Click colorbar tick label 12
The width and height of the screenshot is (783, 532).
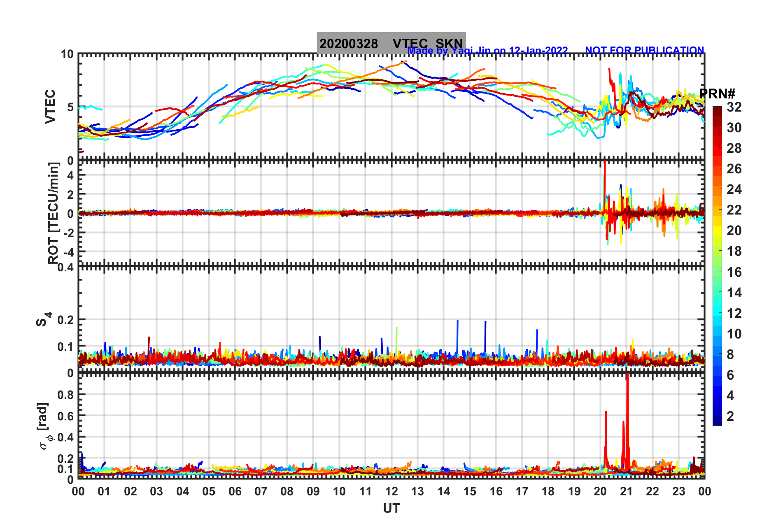734,313
